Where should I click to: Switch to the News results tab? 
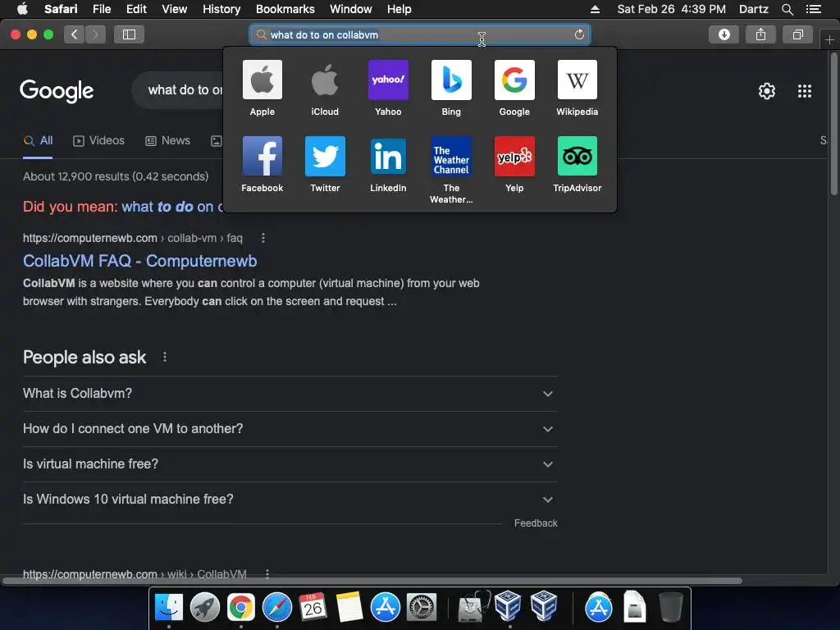point(167,141)
